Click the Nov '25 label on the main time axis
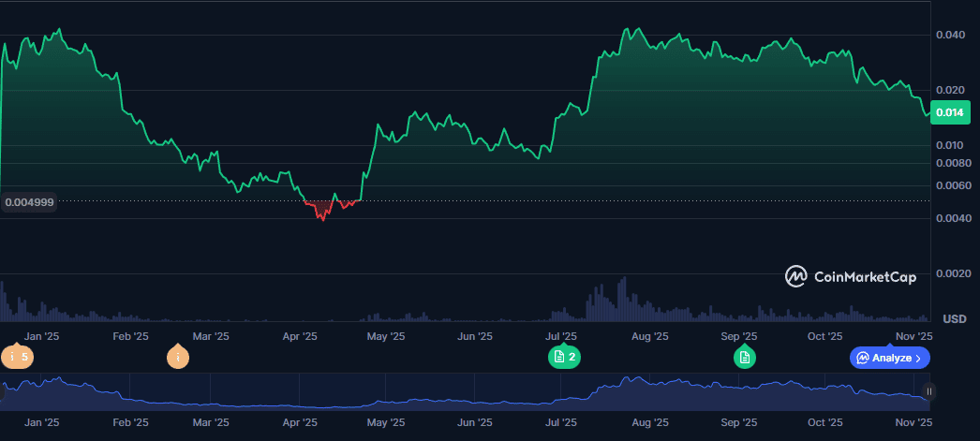This screenshot has height=441, width=980. tap(914, 336)
